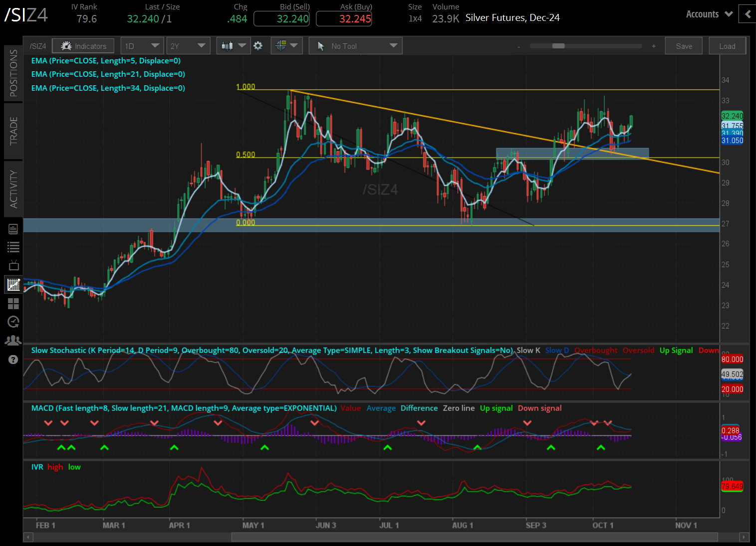Screen dimensions: 756x546
Task: Open the clock history icon
Action: point(13,322)
